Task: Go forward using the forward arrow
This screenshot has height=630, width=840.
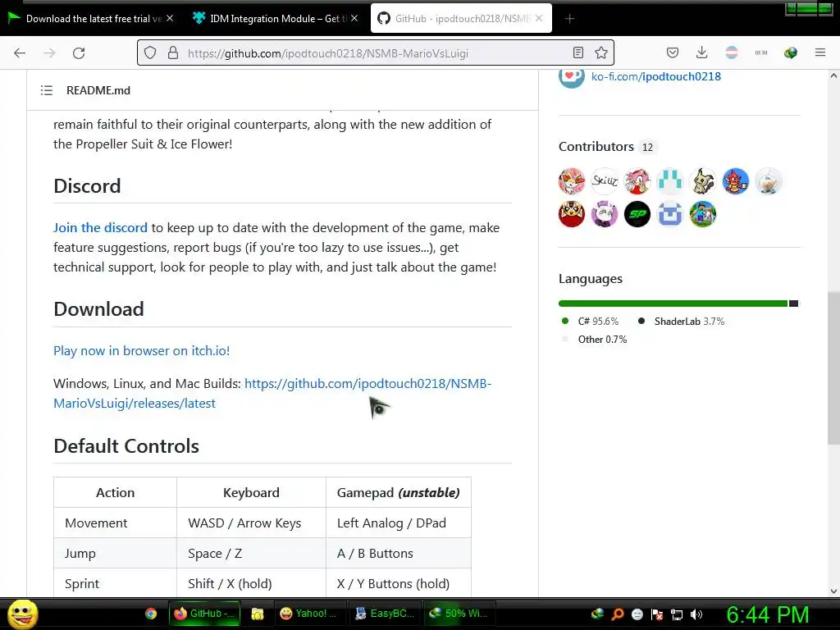Action: point(49,53)
